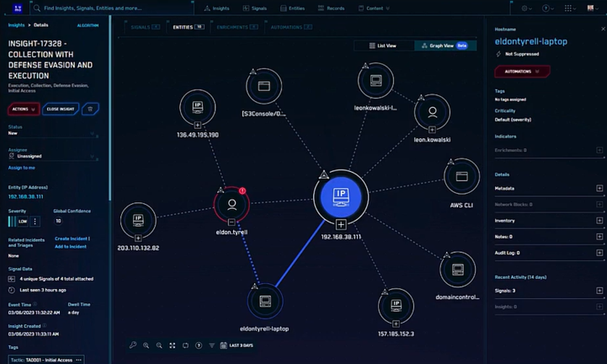Screen dimensions: 607x364
Task: Click the wrench tool in graph toolbar
Action: (133, 345)
